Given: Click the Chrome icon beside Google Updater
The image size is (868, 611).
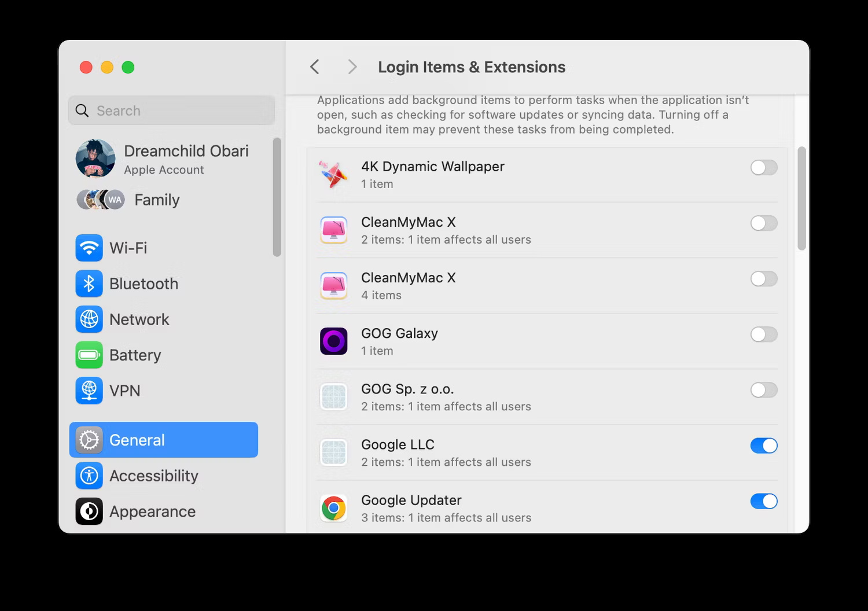Looking at the screenshot, I should pyautogui.click(x=333, y=507).
